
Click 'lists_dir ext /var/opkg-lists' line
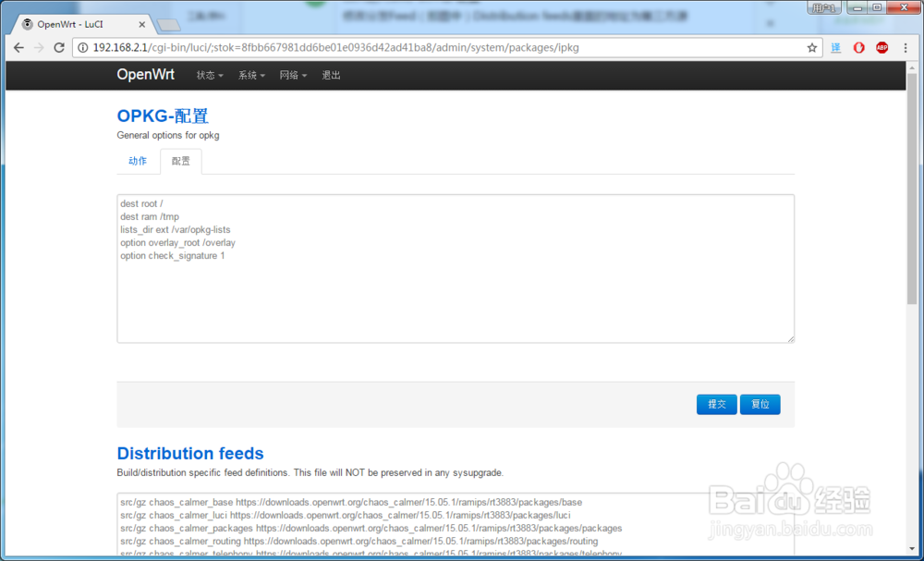point(176,230)
